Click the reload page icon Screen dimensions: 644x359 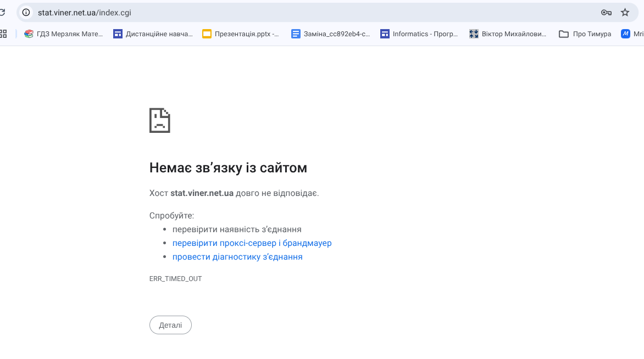pyautogui.click(x=2, y=12)
